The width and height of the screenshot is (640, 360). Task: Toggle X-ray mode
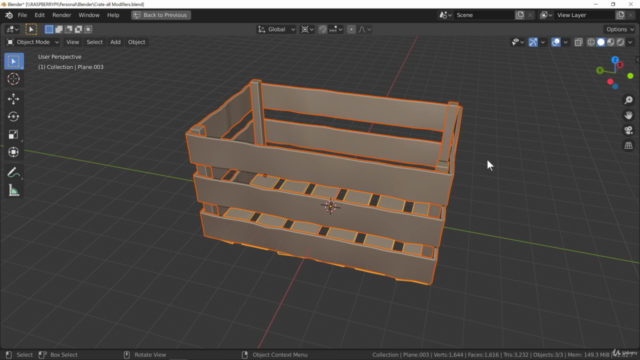pyautogui.click(x=578, y=42)
